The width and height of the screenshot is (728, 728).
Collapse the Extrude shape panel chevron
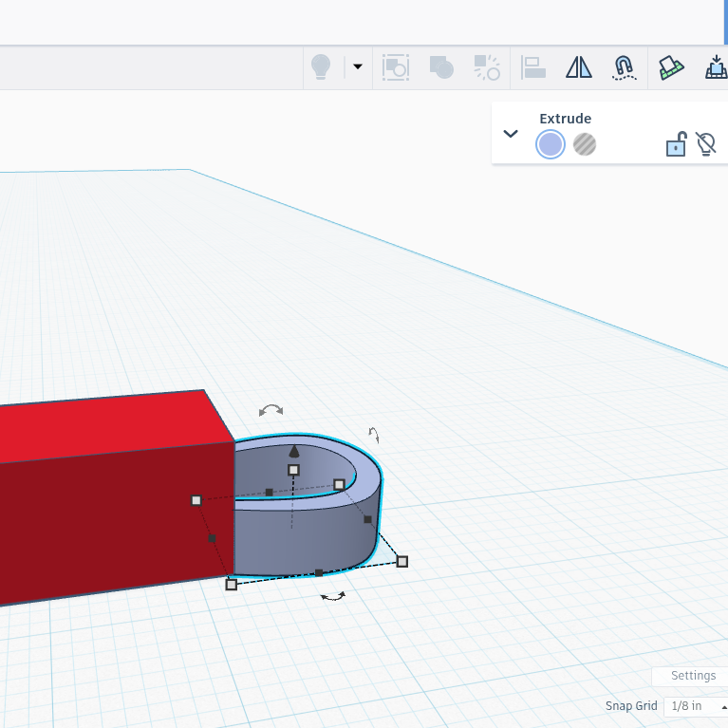tap(511, 134)
